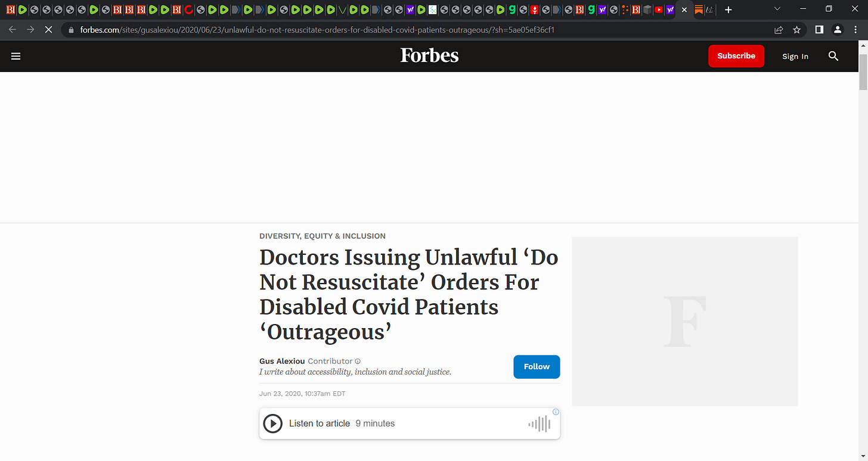This screenshot has width=868, height=461.
Task: Click the article headline 'Doctors Issuing Unlawful'
Action: 409,294
